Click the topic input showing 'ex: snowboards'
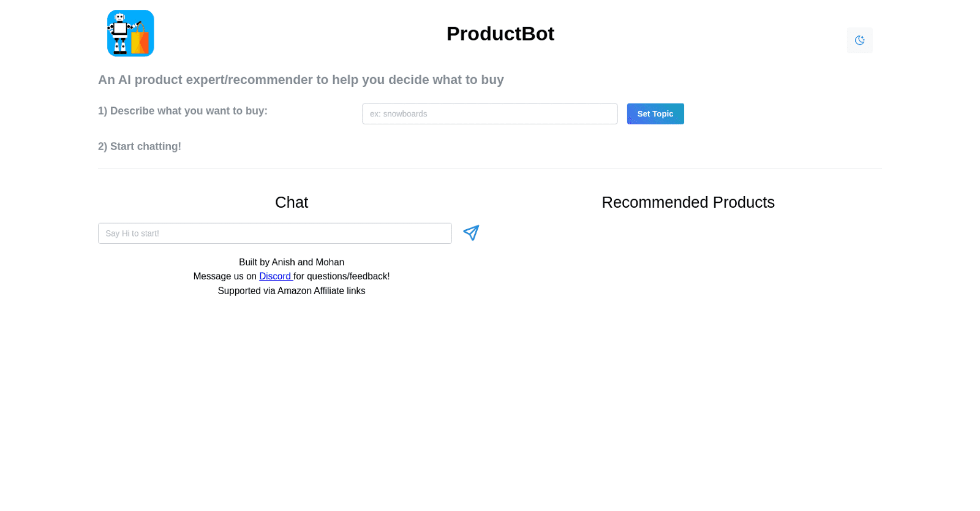The image size is (980, 511). pos(489,113)
